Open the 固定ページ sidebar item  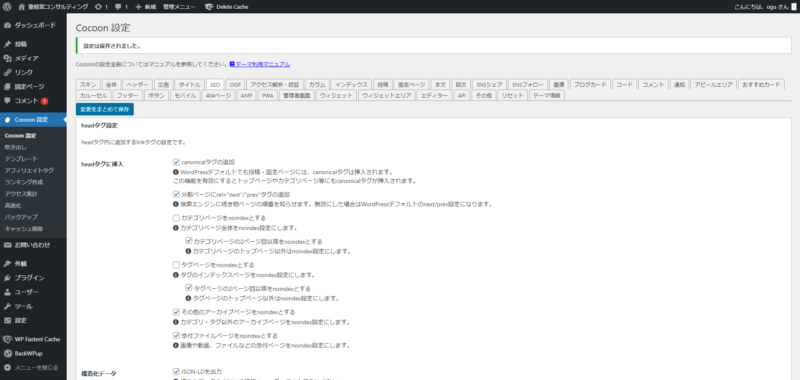33,87
